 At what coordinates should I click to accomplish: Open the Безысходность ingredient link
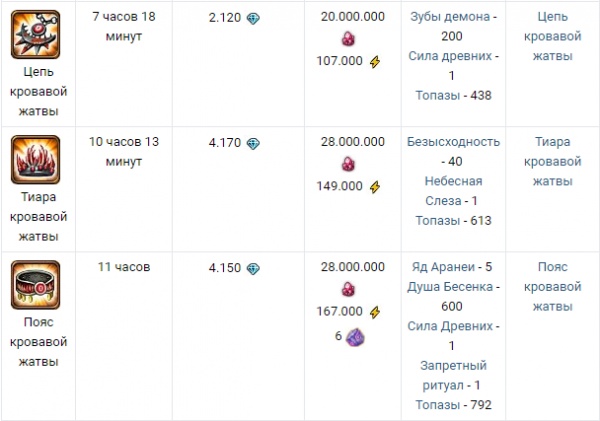pyautogui.click(x=453, y=142)
